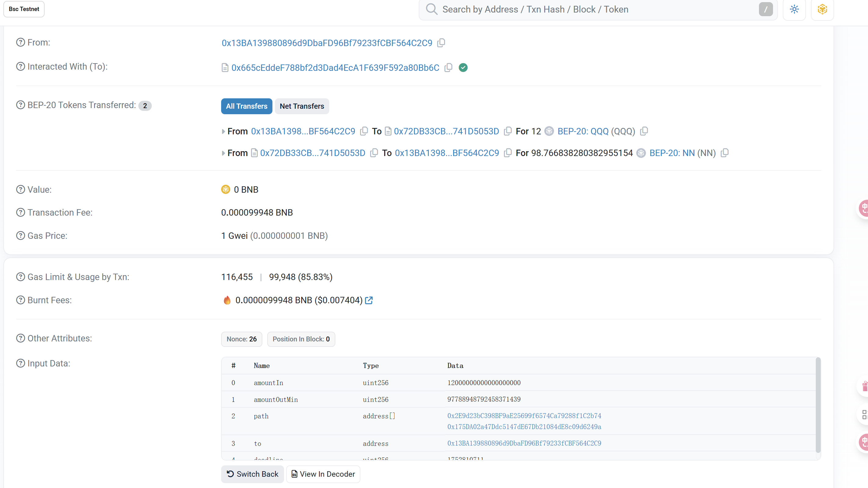The image size is (868, 488).
Task: Copy the NN token address
Action: point(724,153)
